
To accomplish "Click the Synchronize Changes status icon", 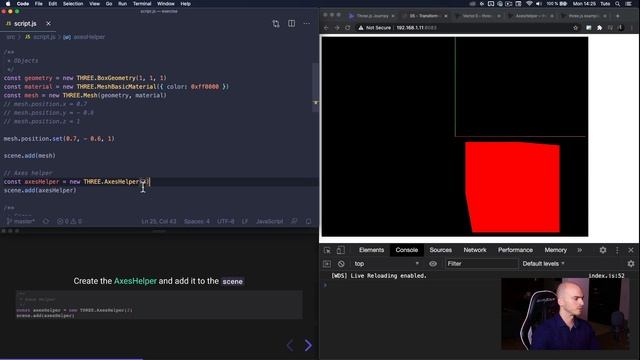I will click(46, 221).
